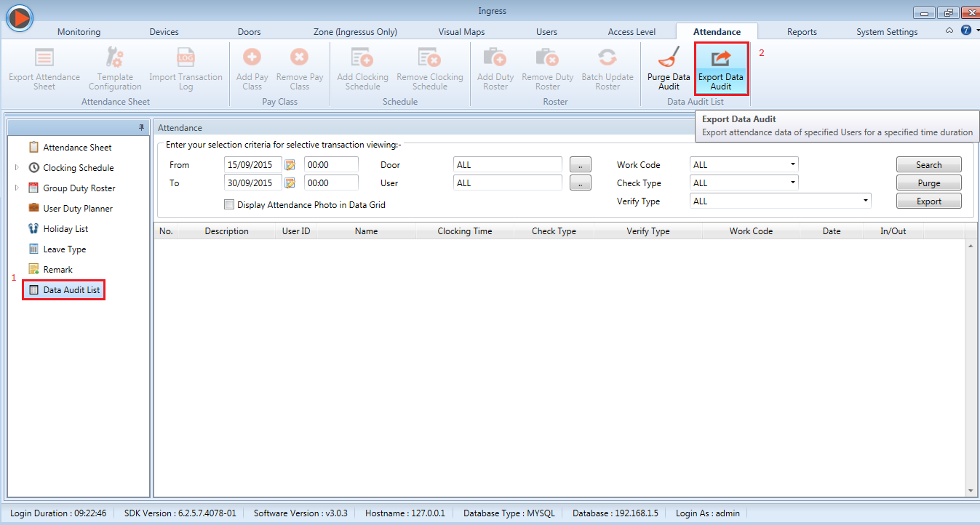The width and height of the screenshot is (980, 525).
Task: Switch to the Monitoring tab
Action: pos(79,32)
